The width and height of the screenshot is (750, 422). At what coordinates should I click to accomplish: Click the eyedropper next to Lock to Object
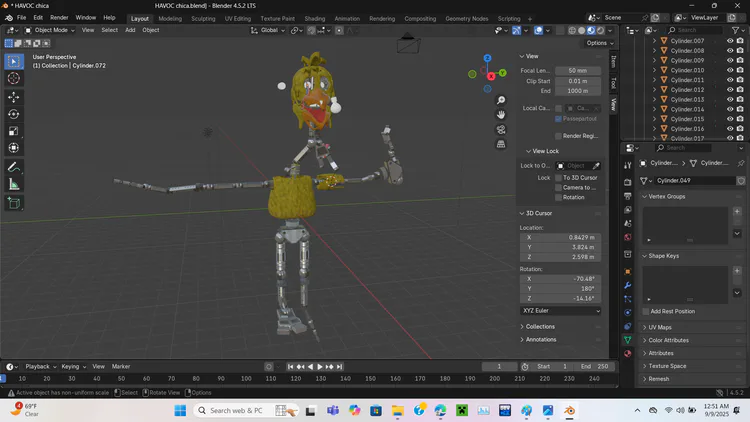pyautogui.click(x=596, y=166)
